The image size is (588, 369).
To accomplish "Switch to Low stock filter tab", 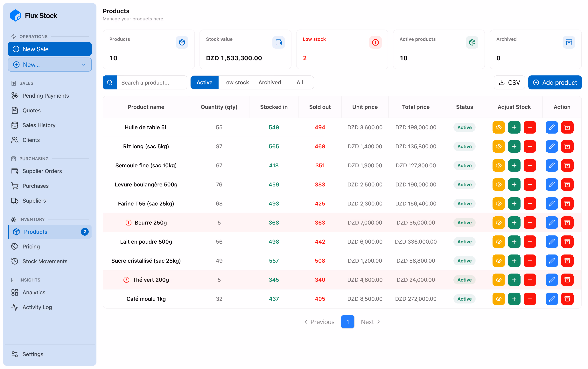I will pos(236,82).
